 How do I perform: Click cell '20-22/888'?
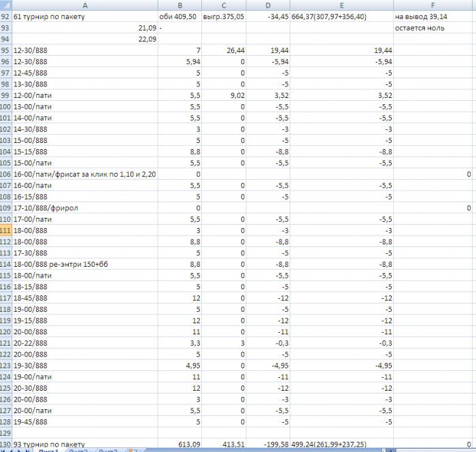coord(85,343)
